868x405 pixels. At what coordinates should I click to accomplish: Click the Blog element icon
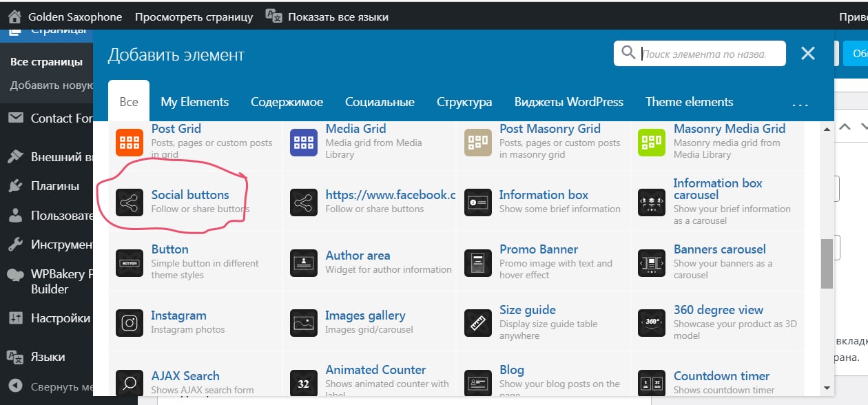[477, 383]
